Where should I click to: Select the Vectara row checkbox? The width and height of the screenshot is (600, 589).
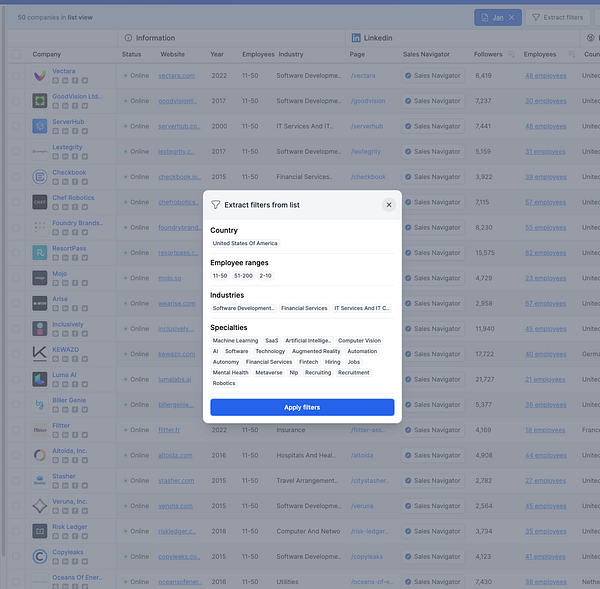pyautogui.click(x=16, y=75)
